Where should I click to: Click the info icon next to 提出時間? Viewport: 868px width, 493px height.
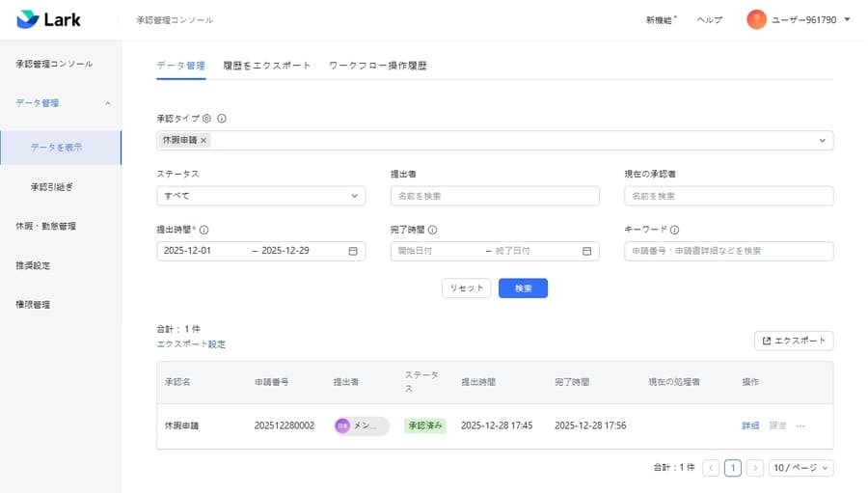tap(203, 230)
